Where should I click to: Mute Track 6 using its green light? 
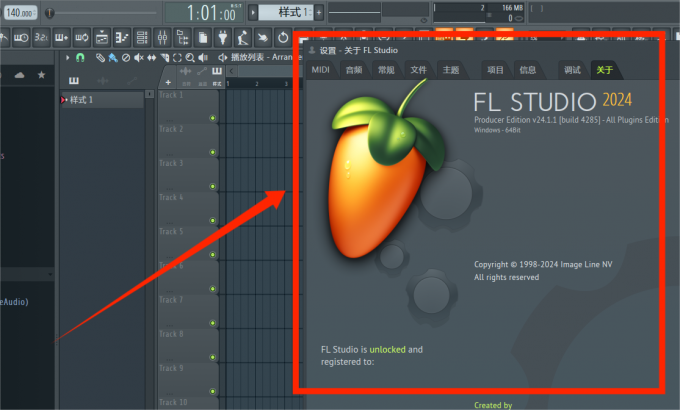(x=212, y=289)
